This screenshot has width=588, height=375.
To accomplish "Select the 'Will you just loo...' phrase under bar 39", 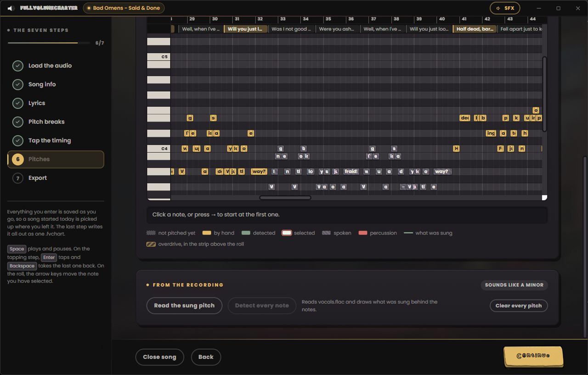I will coord(429,29).
